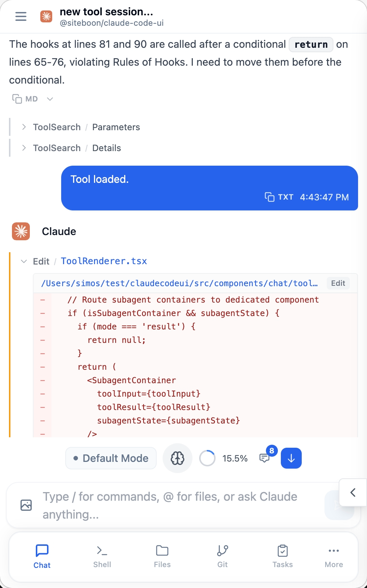Image resolution: width=367 pixels, height=588 pixels.
Task: Switch to the Git tab
Action: pyautogui.click(x=222, y=557)
